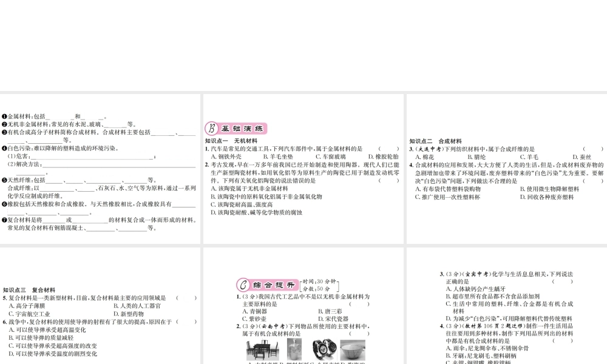
Task: Choose option B. 牙刷:尼龙刷毛、塑料刷柄
Action: pos(481,356)
